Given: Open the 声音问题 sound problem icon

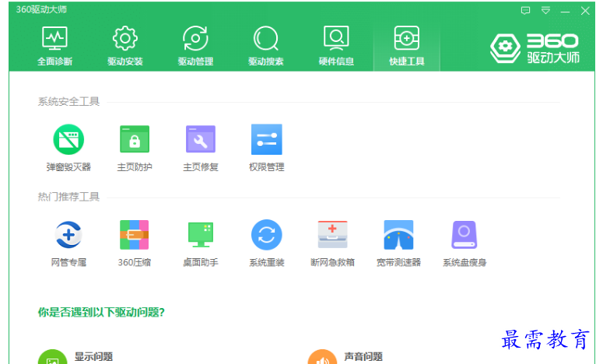Looking at the screenshot, I should pos(322,357).
